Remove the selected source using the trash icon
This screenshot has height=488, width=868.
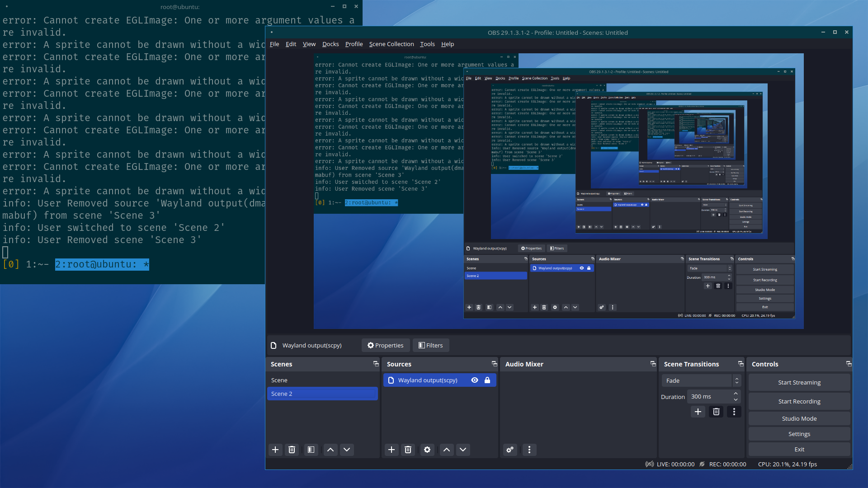408,450
